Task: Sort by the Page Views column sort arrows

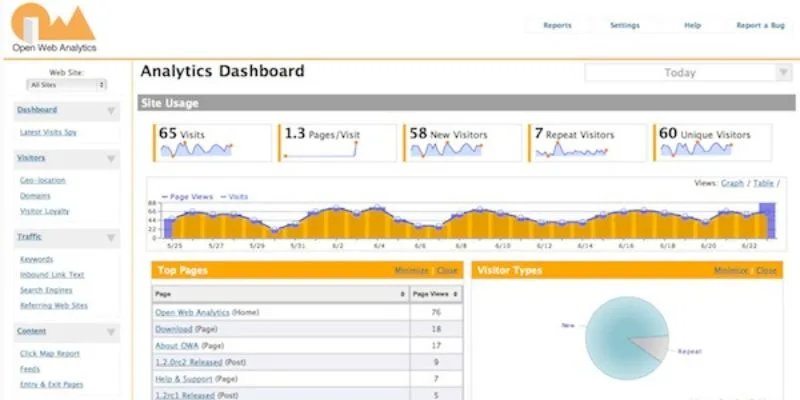Action: [x=455, y=294]
